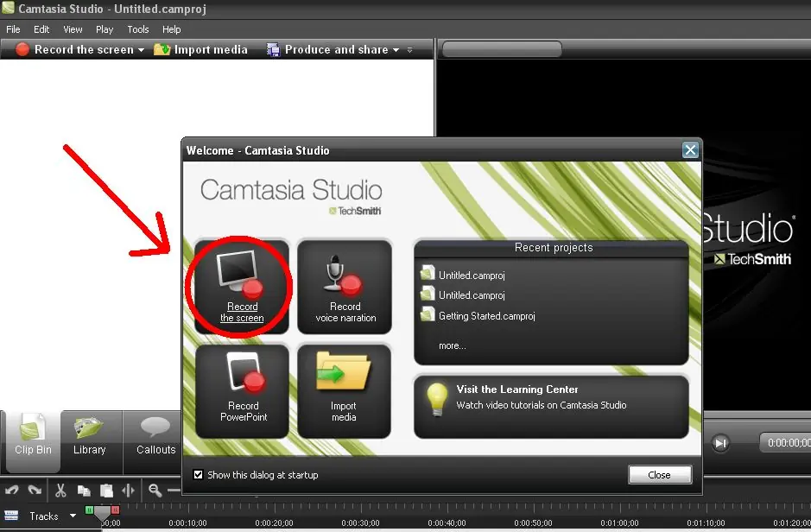Click the timeline view icon left of Tracks
The image size is (811, 532).
(11, 516)
